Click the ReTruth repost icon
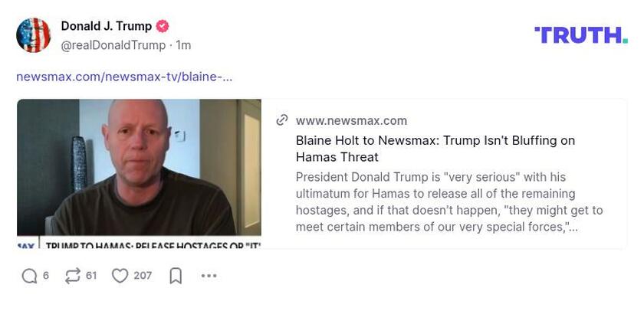The image size is (644, 311). pyautogui.click(x=73, y=276)
